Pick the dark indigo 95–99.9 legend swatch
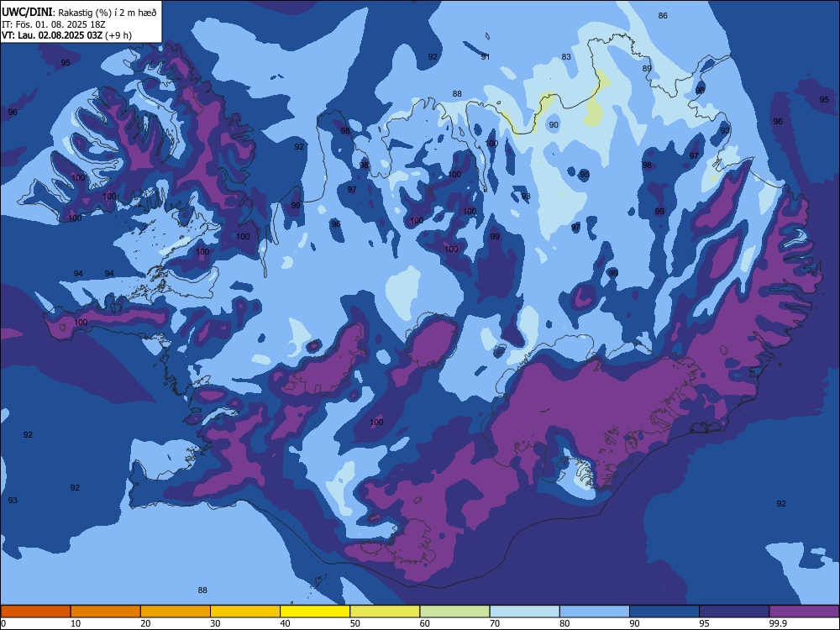 [x=734, y=612]
